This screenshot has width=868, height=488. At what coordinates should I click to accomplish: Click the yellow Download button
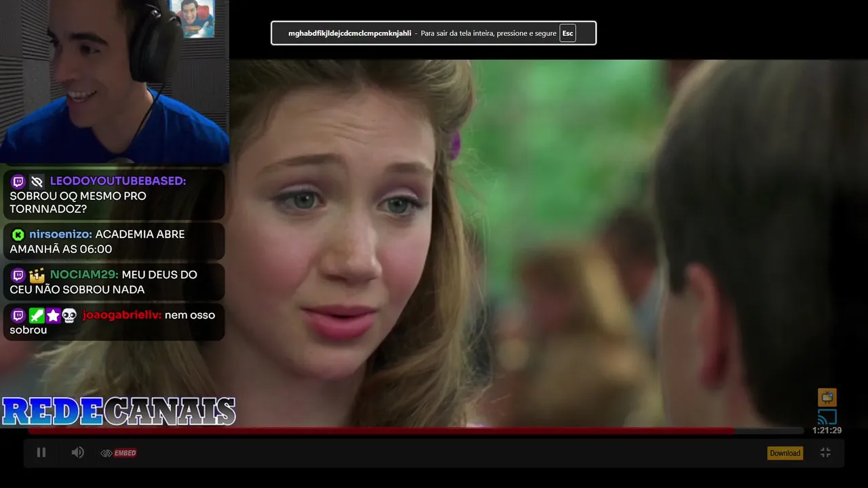(x=785, y=453)
